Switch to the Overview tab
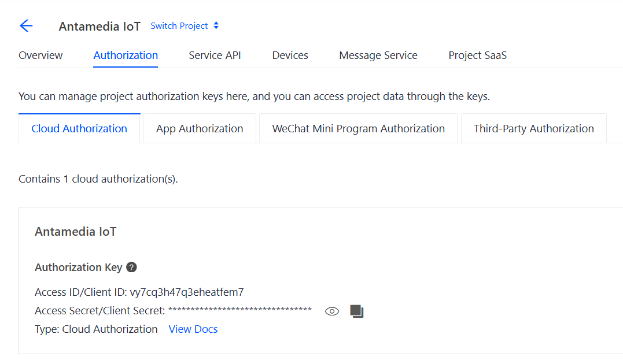623x364 pixels. (x=40, y=55)
